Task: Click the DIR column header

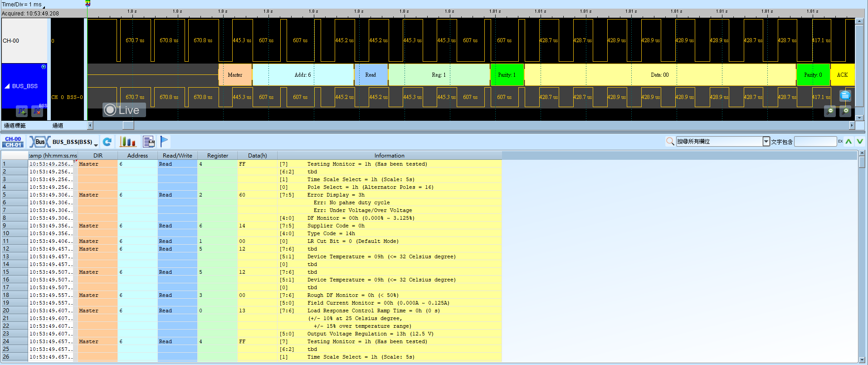Action: (x=98, y=155)
